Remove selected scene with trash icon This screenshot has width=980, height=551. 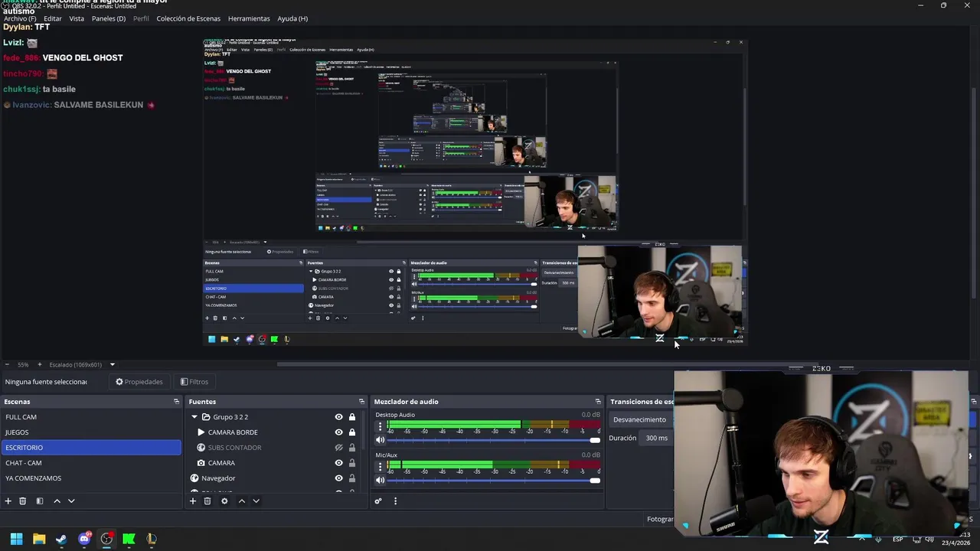tap(23, 501)
